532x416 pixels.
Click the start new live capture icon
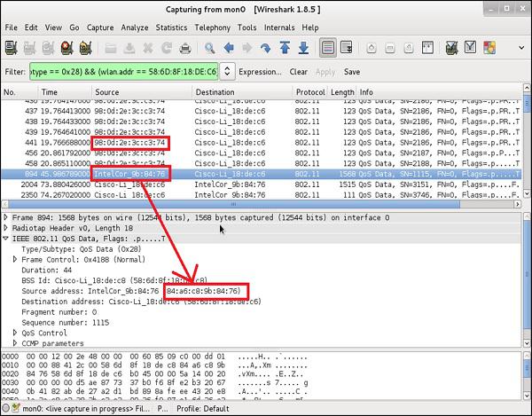click(48, 48)
